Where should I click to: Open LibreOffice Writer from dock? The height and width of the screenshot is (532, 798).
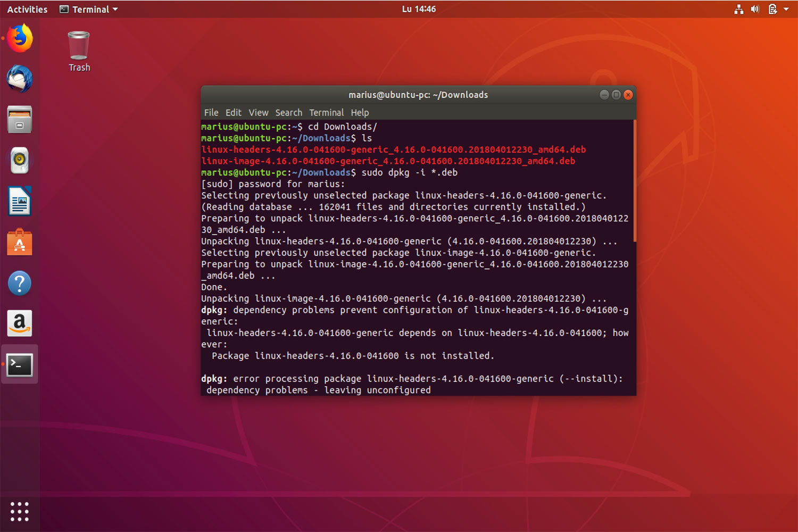(20, 201)
